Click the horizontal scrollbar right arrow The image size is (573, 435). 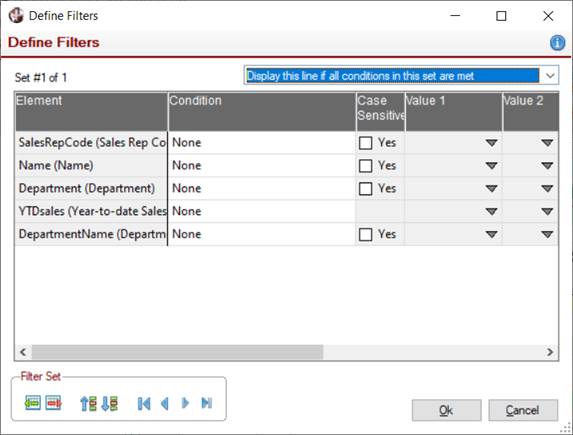pos(550,352)
